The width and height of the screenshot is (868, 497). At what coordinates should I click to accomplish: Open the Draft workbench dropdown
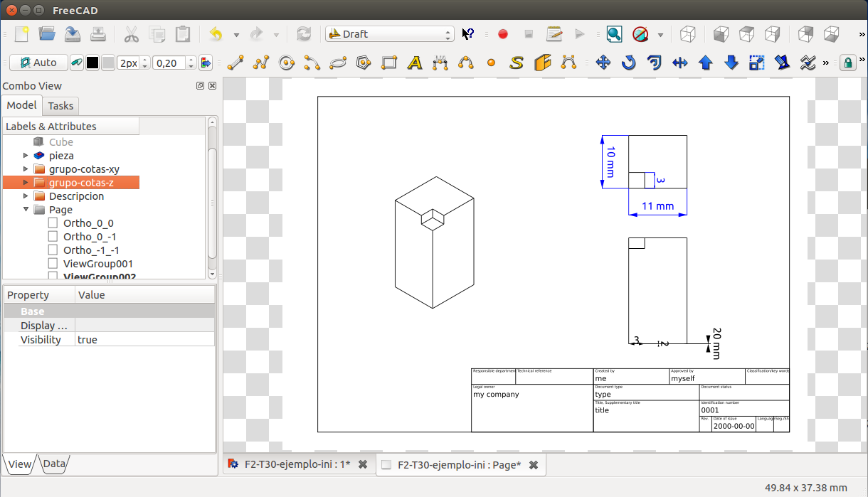click(x=389, y=33)
